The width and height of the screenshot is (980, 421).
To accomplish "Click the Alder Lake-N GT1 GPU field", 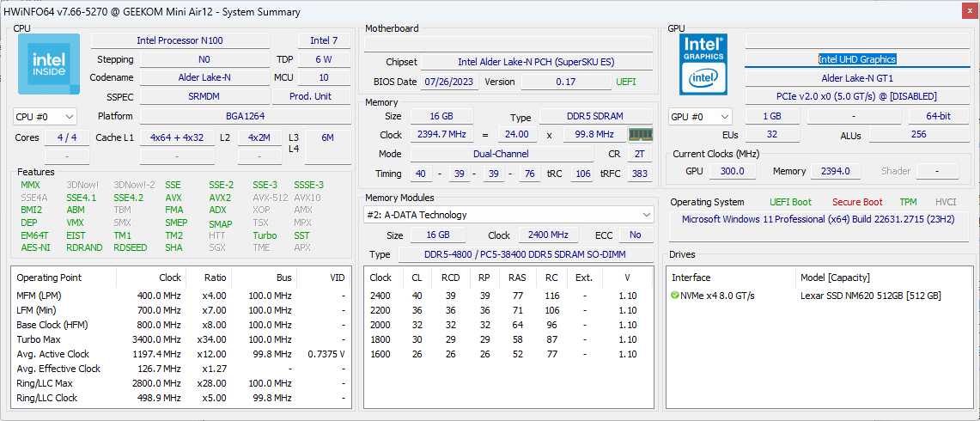I will click(857, 78).
